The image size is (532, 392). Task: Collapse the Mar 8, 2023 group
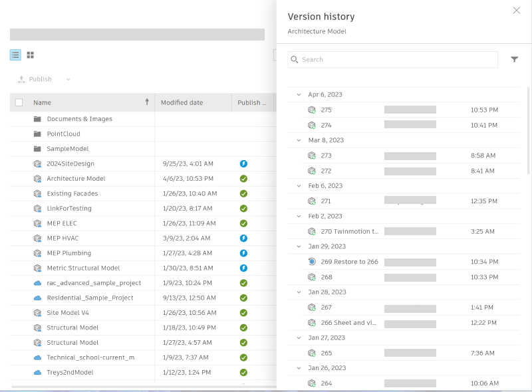pyautogui.click(x=299, y=140)
